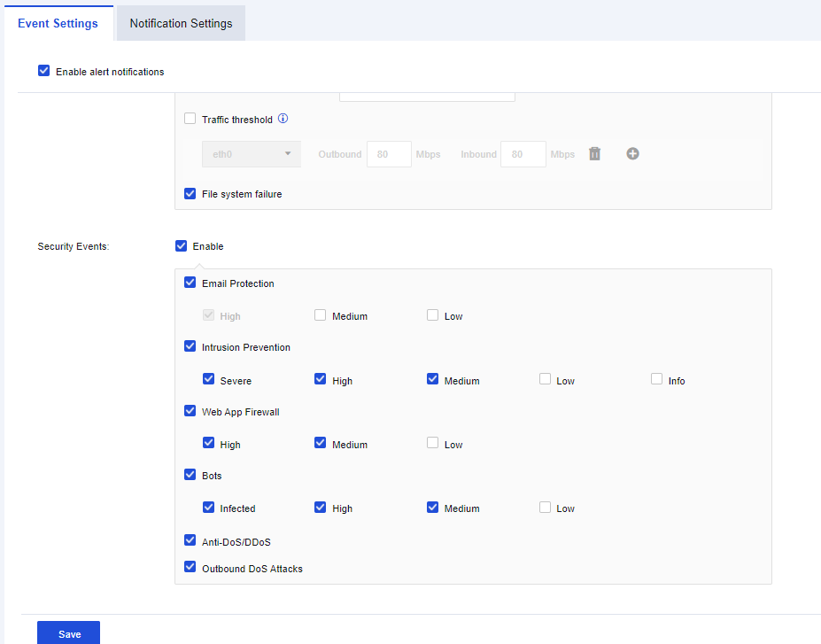Viewport: 821px width, 644px height.
Task: Check Medium under Email Protection
Action: pos(321,315)
